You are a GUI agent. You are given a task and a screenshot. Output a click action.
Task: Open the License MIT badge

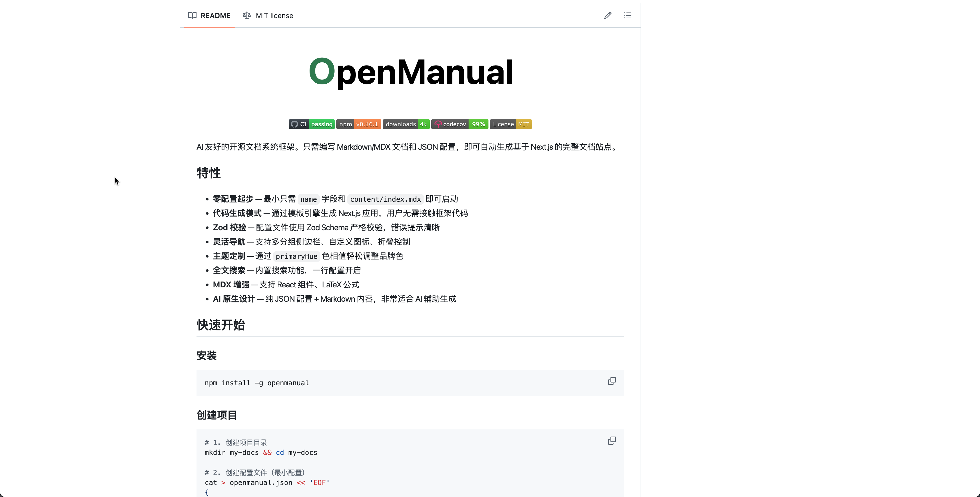click(x=511, y=124)
